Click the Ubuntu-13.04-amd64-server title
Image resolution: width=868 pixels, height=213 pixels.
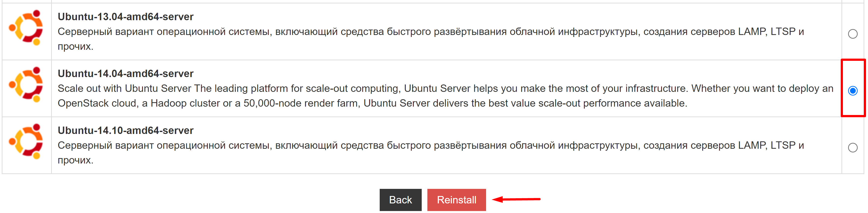pos(125,16)
